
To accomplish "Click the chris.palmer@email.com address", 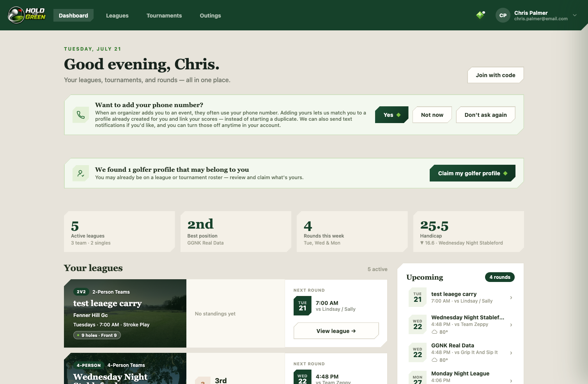I will (x=541, y=19).
